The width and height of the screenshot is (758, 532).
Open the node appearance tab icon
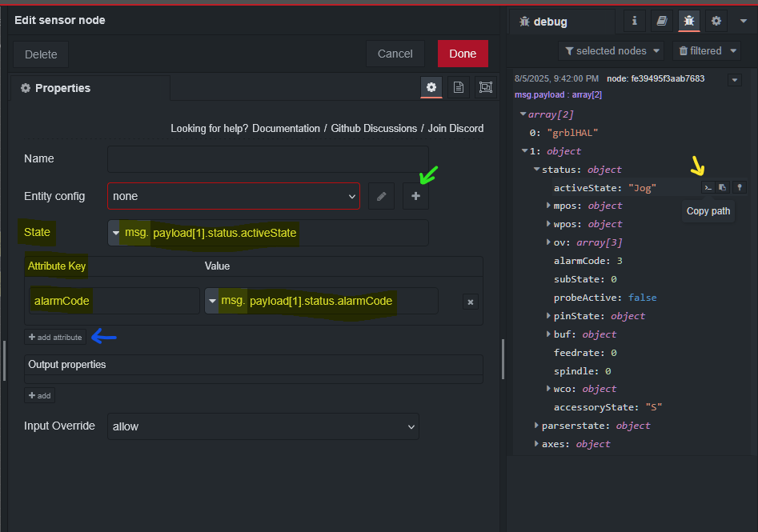pyautogui.click(x=485, y=88)
